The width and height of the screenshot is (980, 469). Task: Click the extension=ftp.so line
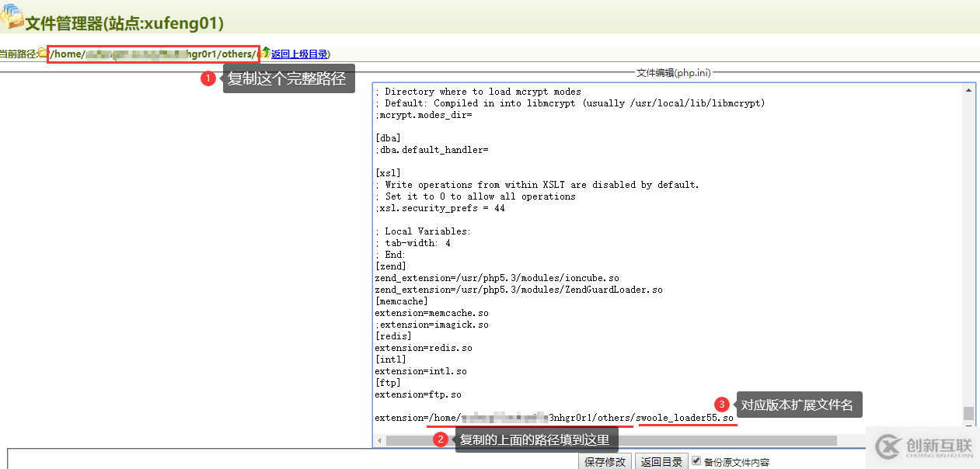tap(417, 394)
